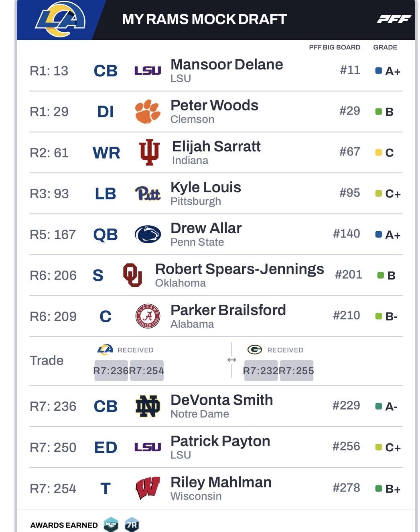Open player name Drew Allar

[x=206, y=228]
